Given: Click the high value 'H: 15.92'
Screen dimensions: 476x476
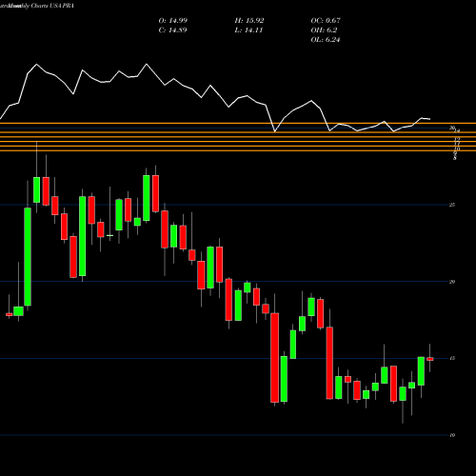Looking at the screenshot, I should [249, 21].
